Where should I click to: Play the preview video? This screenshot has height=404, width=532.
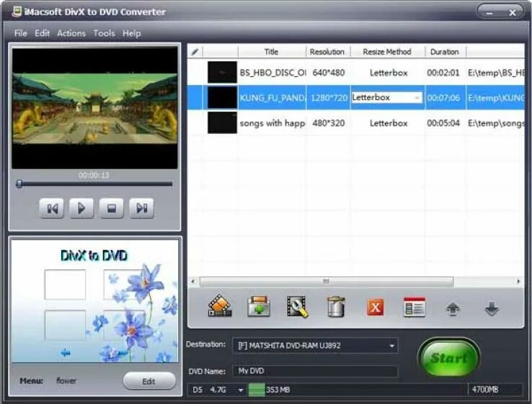pyautogui.click(x=81, y=208)
